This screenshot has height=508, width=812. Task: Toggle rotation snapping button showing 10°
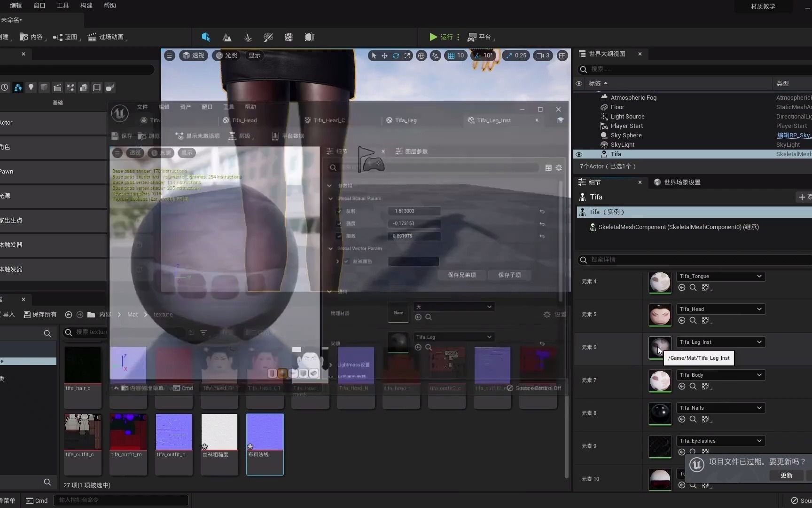coord(484,56)
